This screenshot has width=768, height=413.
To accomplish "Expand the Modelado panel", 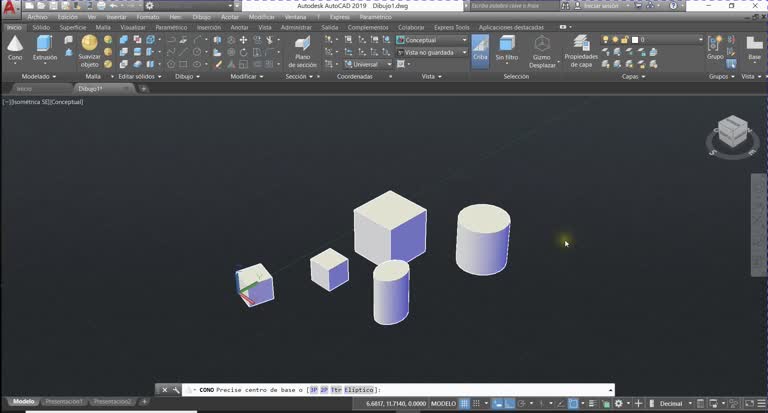I will (39, 76).
